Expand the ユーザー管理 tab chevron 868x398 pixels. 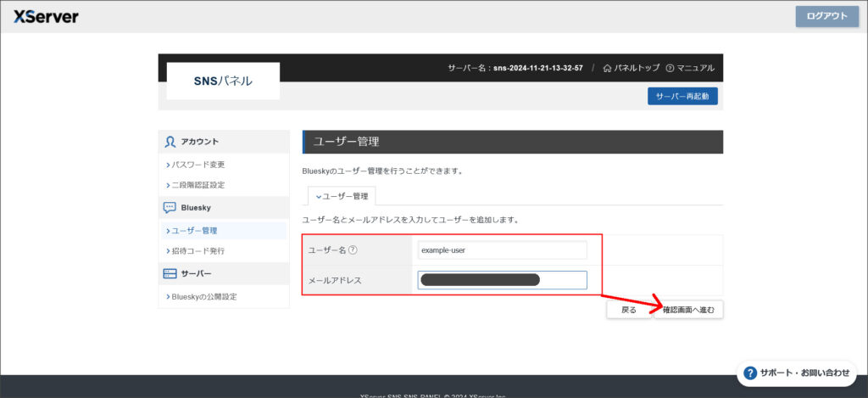click(x=319, y=196)
